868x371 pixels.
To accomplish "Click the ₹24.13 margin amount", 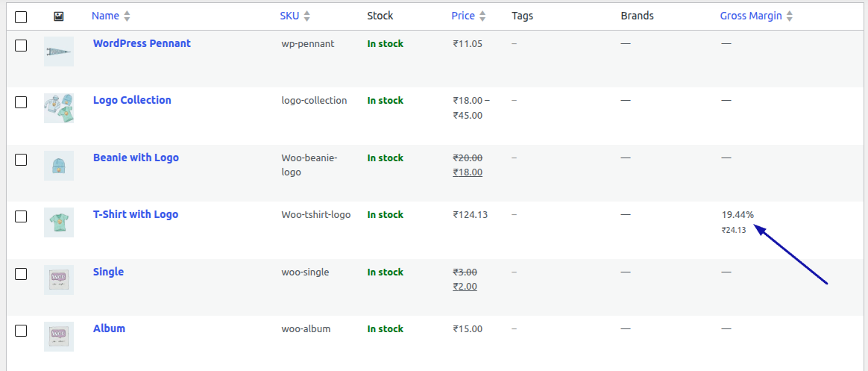I will pyautogui.click(x=734, y=230).
